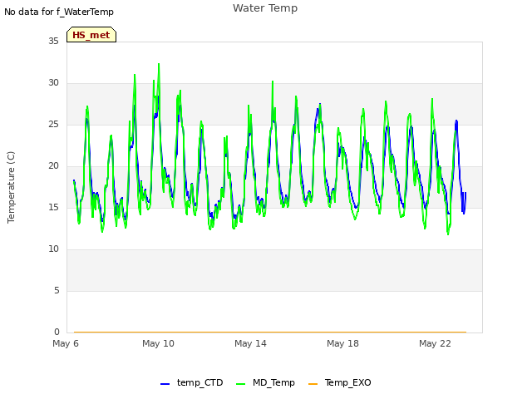Click the May 18 x-axis label
Screen dimensions: 532x399
(x=342, y=343)
